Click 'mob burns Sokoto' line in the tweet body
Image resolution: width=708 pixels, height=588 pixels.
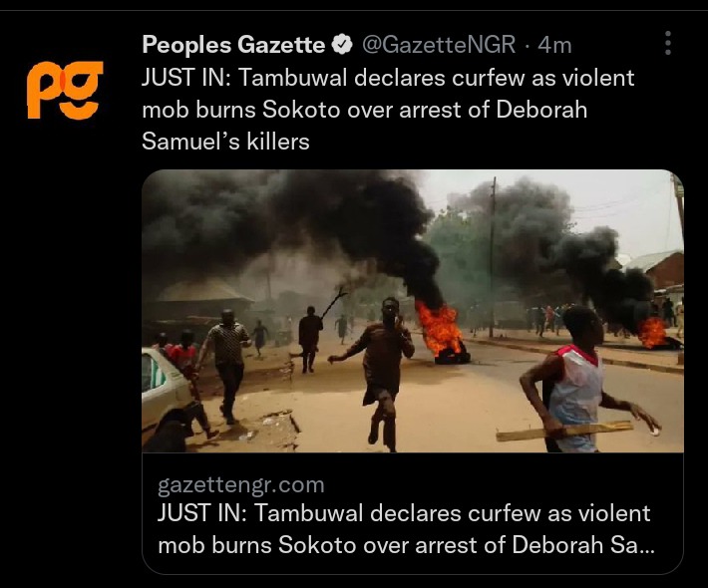(240, 110)
